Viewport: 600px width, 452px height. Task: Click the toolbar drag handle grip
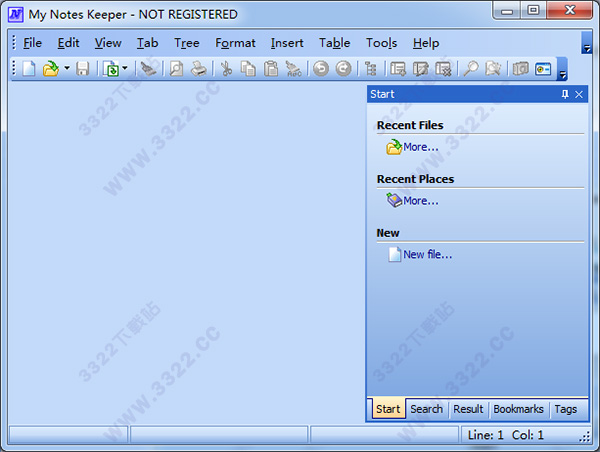[x=14, y=69]
